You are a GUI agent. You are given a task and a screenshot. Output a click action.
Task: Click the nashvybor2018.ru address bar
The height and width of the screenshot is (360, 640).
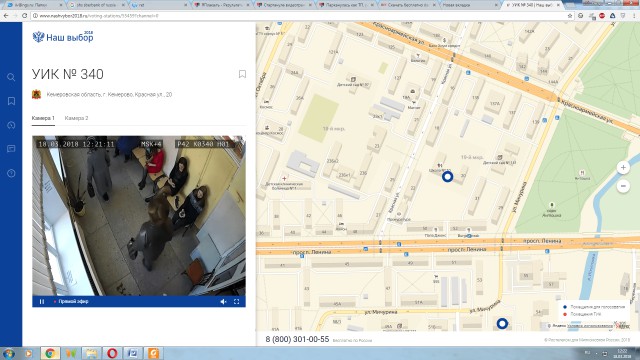pos(300,16)
